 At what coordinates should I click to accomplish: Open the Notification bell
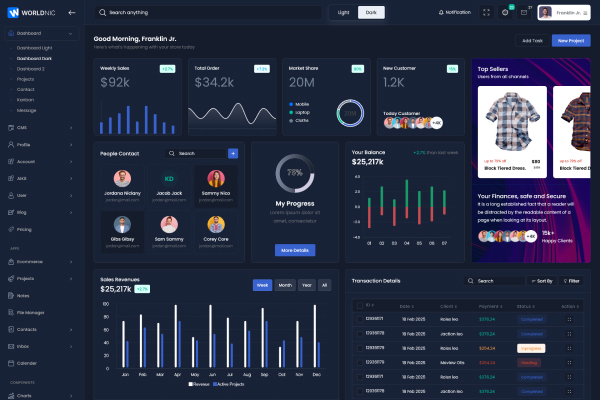(x=455, y=12)
